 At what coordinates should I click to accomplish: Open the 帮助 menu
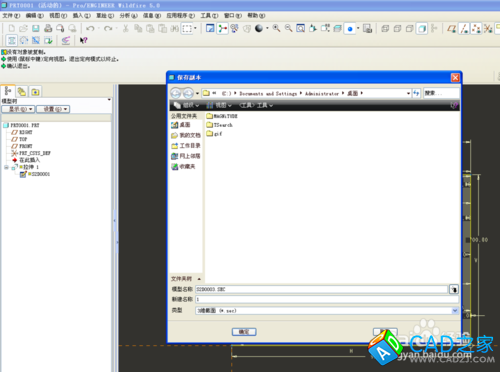click(256, 16)
